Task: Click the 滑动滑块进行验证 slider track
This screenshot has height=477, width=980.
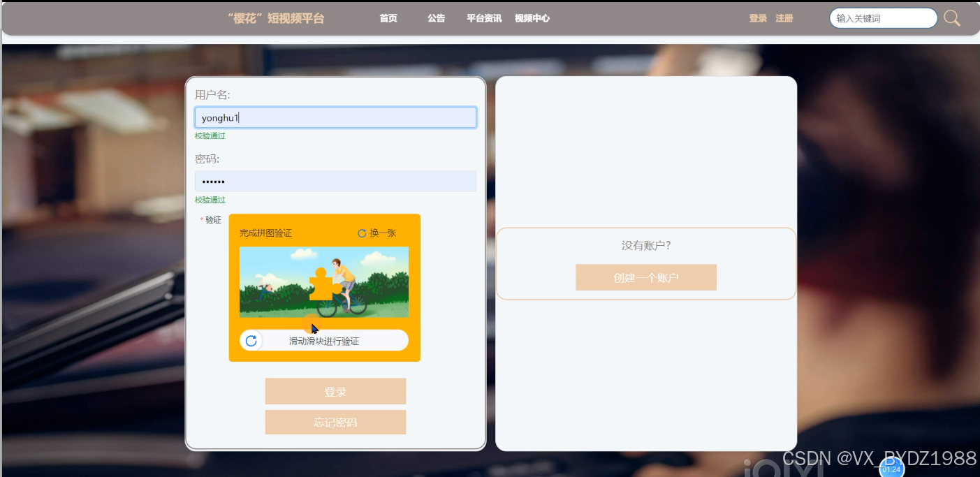Action: [x=324, y=341]
